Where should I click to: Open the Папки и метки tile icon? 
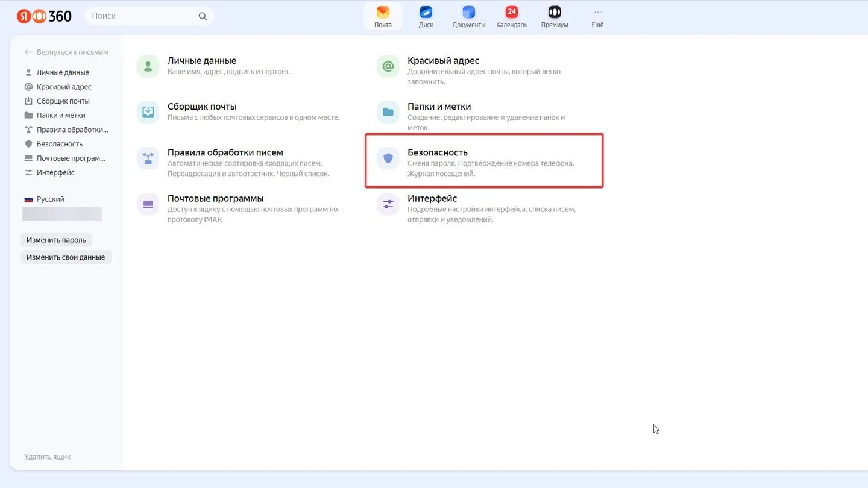pos(388,112)
